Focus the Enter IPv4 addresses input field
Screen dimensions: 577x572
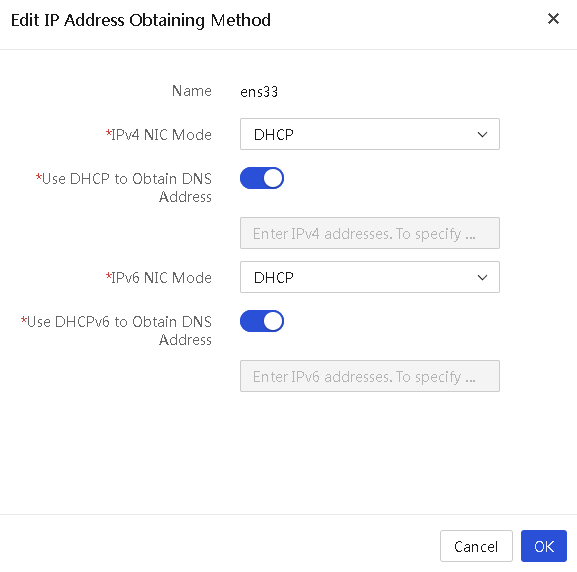(369, 233)
